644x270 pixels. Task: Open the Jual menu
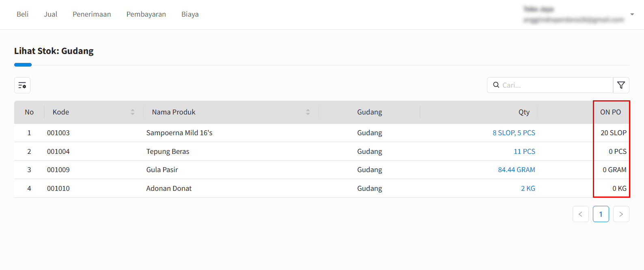51,14
